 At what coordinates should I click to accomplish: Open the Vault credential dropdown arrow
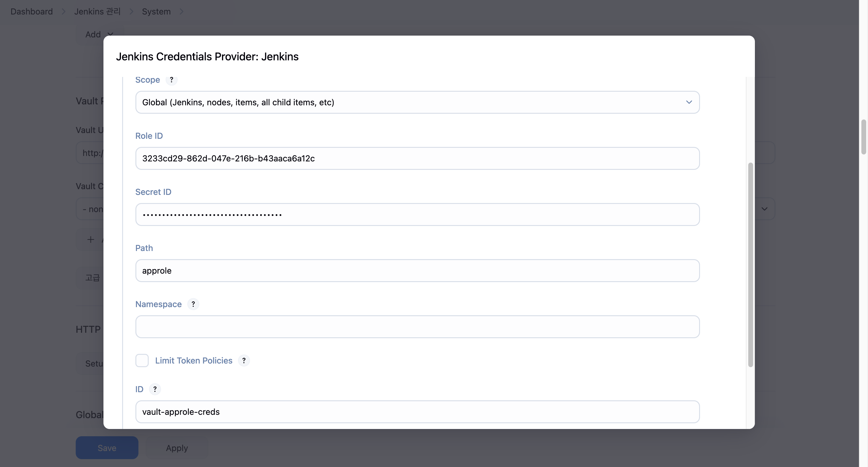coord(764,209)
